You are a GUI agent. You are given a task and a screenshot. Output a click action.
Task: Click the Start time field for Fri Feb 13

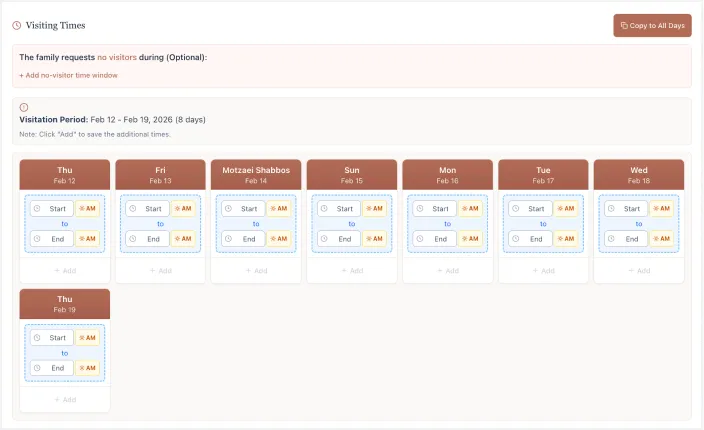tap(152, 209)
